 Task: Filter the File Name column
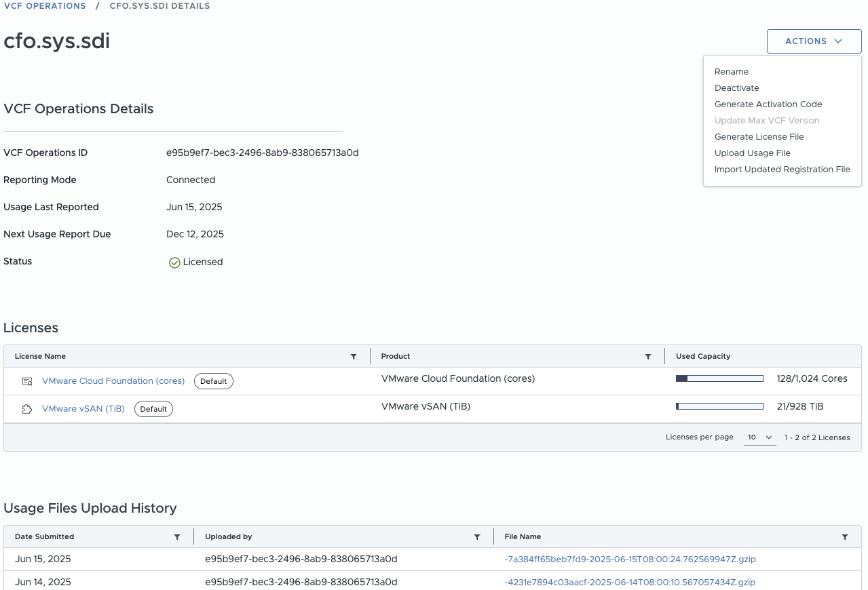(x=845, y=536)
